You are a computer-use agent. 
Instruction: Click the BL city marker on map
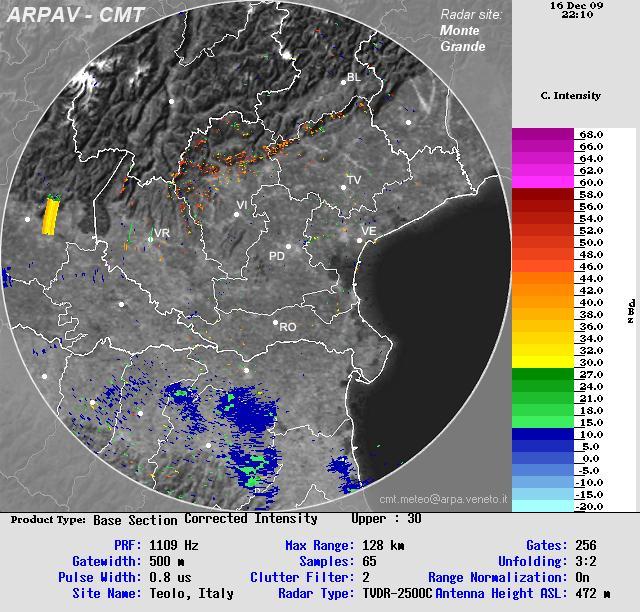343,83
